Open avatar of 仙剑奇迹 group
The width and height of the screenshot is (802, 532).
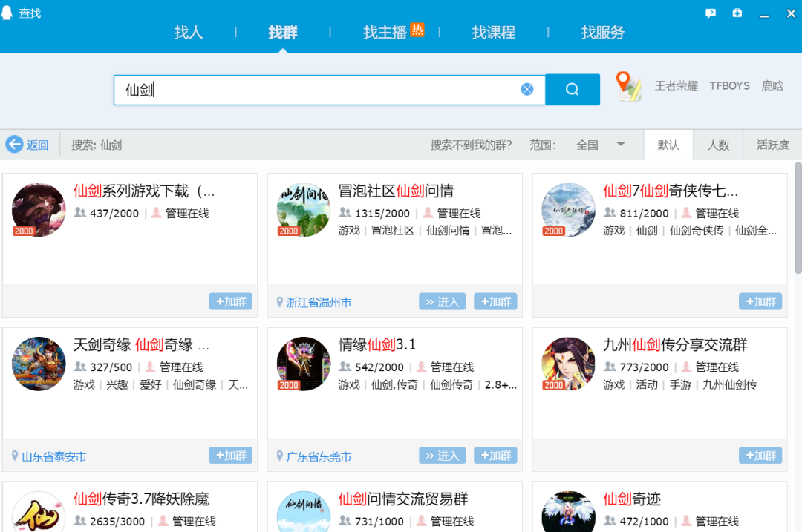pyautogui.click(x=569, y=511)
